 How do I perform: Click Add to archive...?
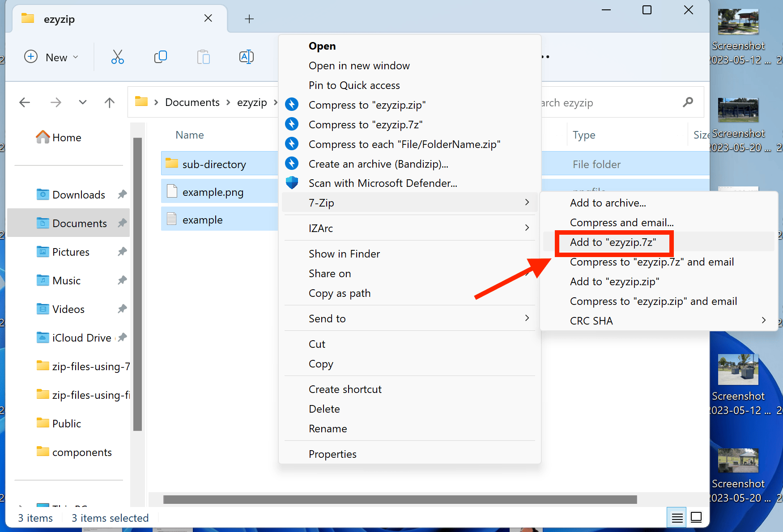coord(608,203)
